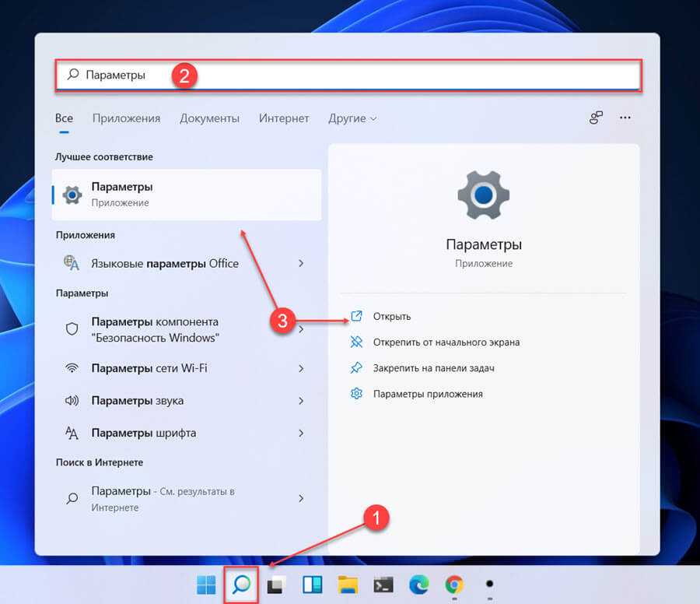Expand chevron for Параметры шрифта

click(x=301, y=434)
